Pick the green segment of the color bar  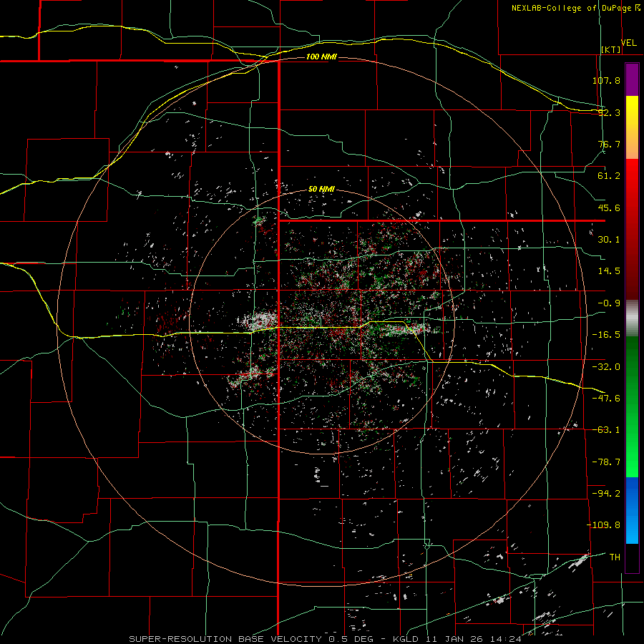(x=632, y=406)
